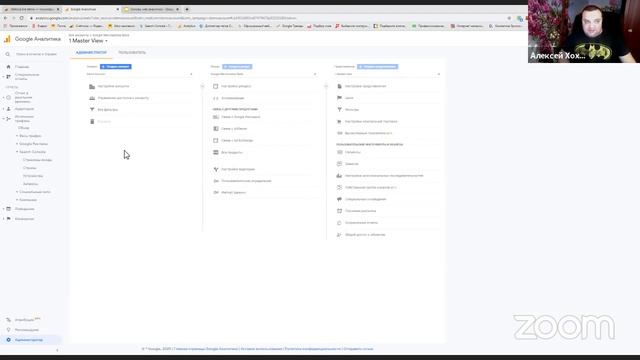The height and width of the screenshot is (360, 640).
Task: Open the Google Ads linking icon
Action: coord(216,117)
